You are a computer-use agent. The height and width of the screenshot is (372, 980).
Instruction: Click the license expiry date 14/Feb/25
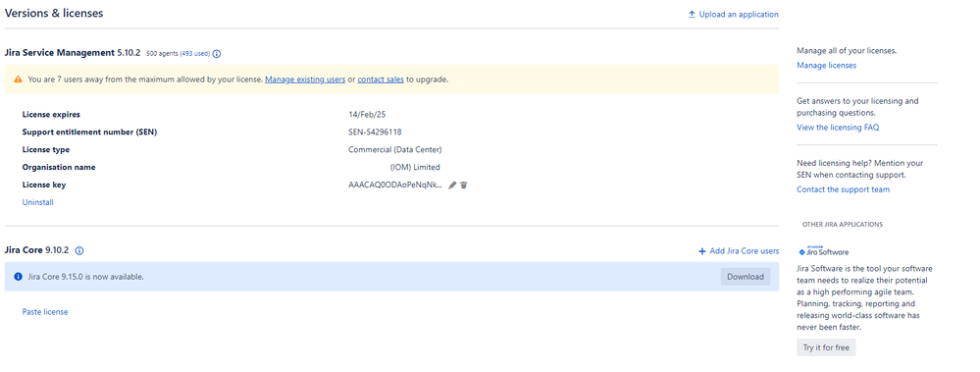[x=367, y=115]
